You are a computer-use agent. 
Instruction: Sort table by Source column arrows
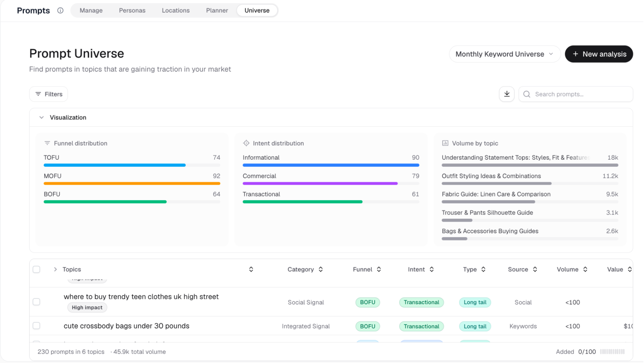pos(535,269)
